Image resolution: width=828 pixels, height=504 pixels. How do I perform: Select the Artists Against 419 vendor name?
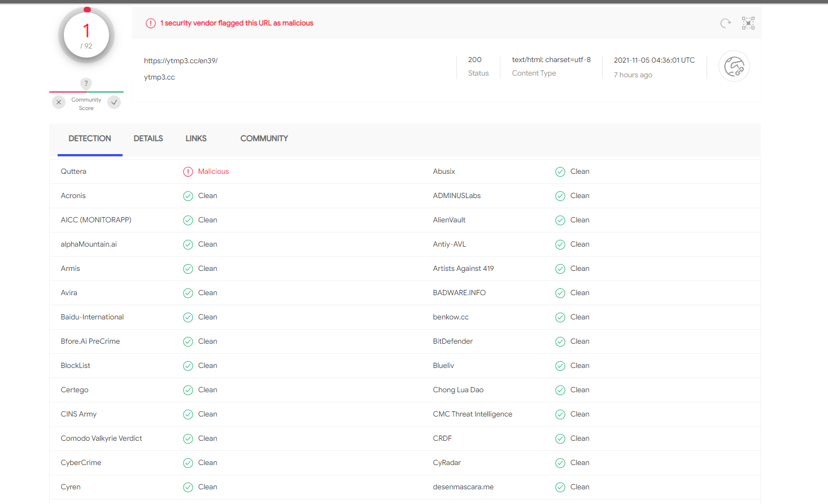click(464, 269)
